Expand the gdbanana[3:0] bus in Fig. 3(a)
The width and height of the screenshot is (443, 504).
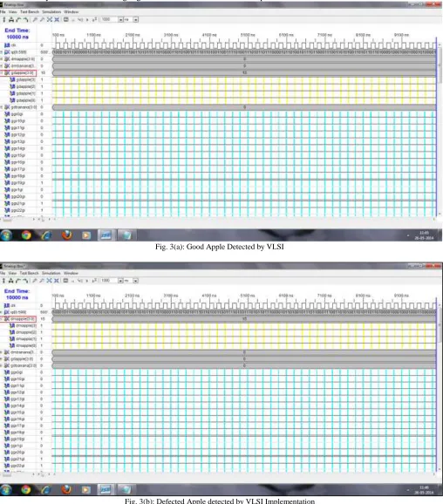pos(1,107)
